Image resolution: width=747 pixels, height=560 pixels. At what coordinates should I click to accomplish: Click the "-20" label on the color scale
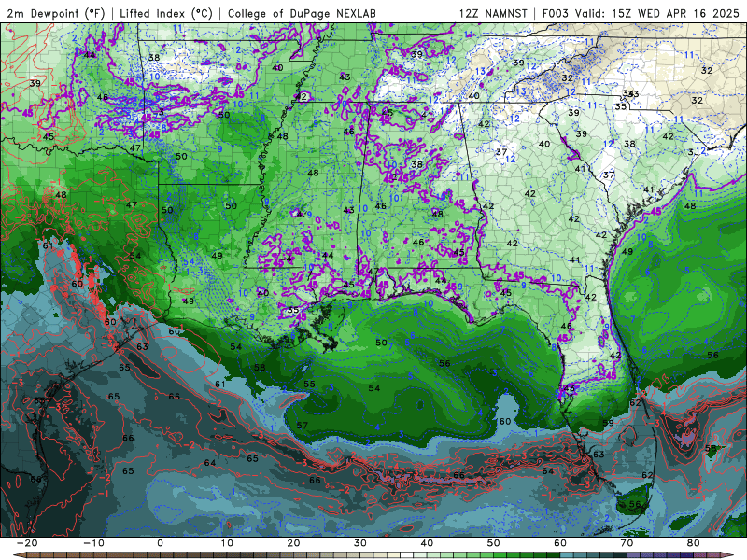(x=27, y=543)
